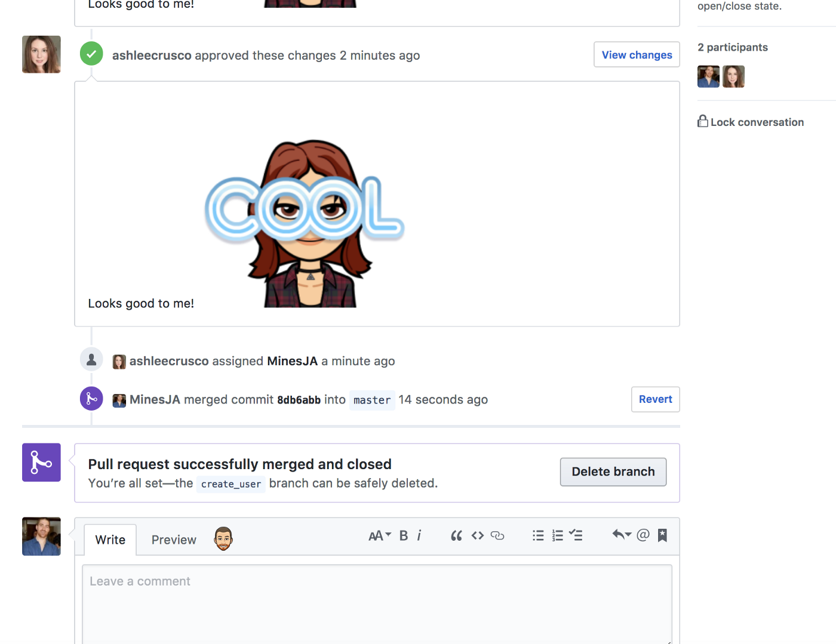The height and width of the screenshot is (644, 836).
Task: Add a task list to the comment
Action: click(576, 535)
